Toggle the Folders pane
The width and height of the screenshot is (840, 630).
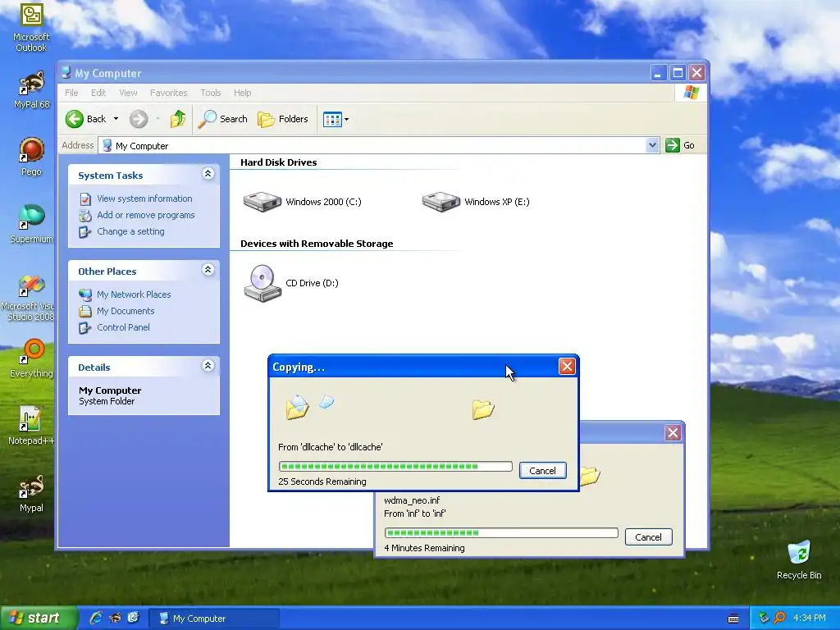pos(283,119)
